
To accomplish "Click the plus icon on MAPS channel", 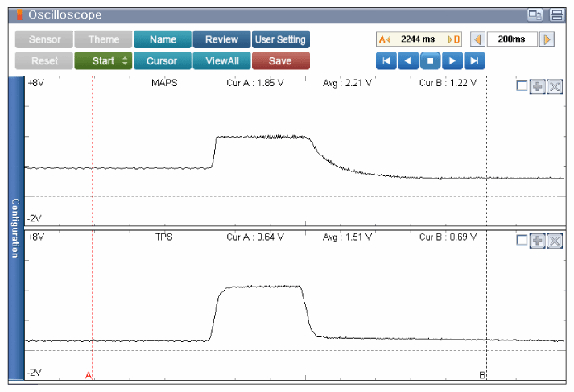I will (538, 86).
